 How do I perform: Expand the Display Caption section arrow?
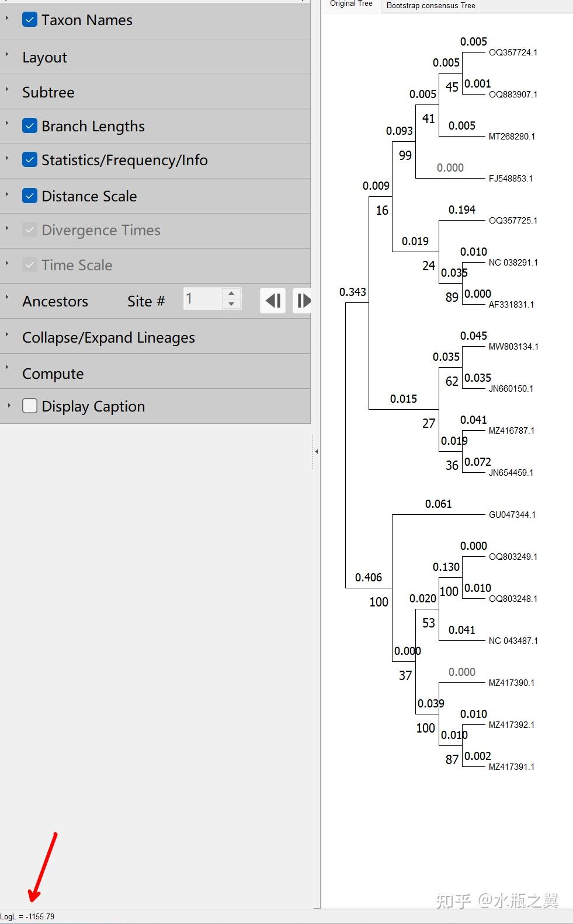click(9, 405)
